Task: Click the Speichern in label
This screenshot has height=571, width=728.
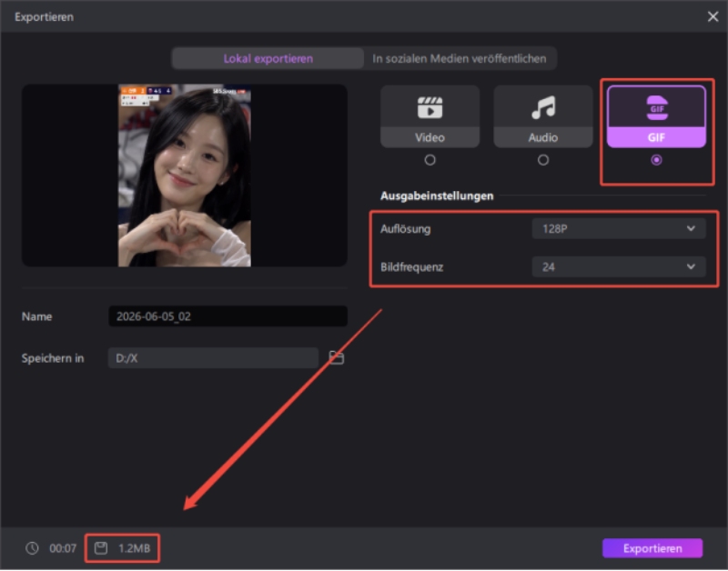Action: (53, 358)
